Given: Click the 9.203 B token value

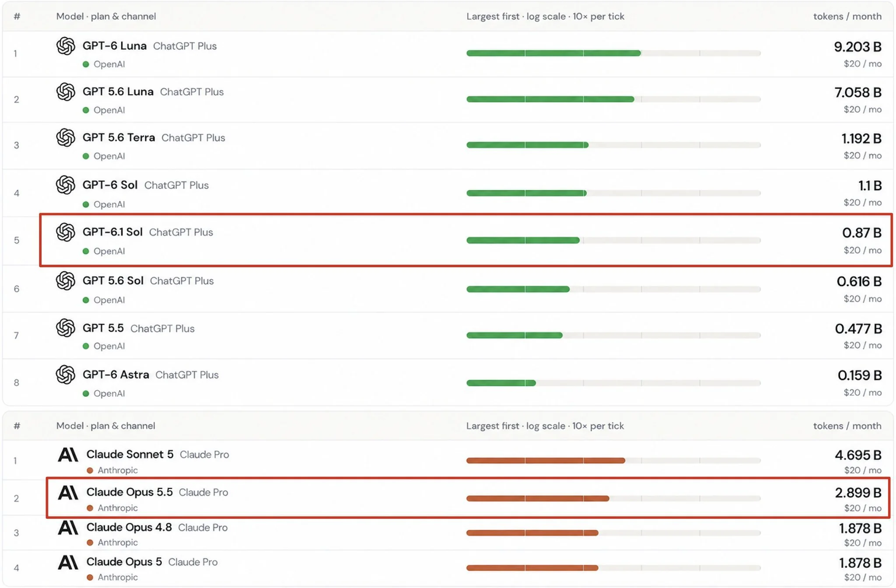Looking at the screenshot, I should [x=857, y=46].
